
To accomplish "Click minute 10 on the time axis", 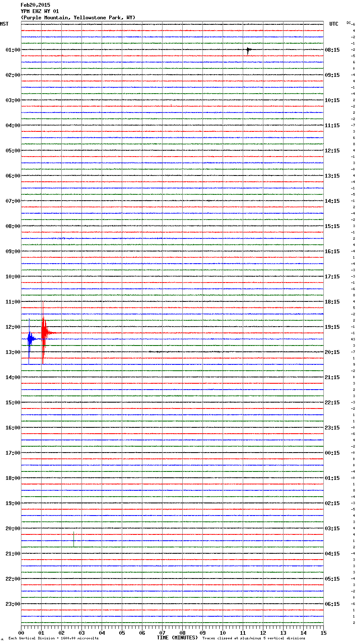I will tap(223, 632).
